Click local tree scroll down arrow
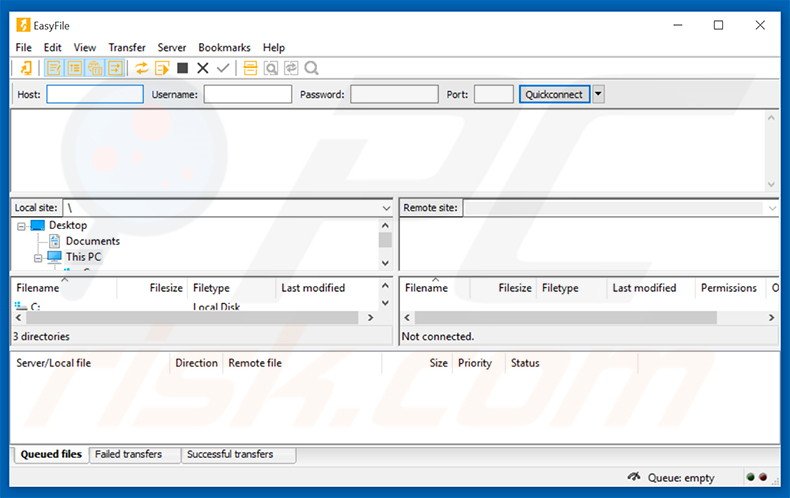 [x=385, y=263]
